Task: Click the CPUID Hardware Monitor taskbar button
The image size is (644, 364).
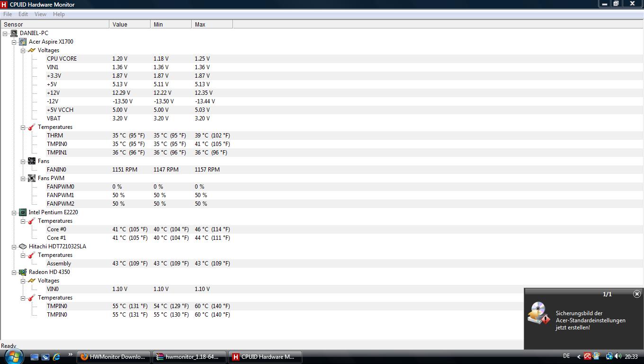Action: pyautogui.click(x=265, y=357)
